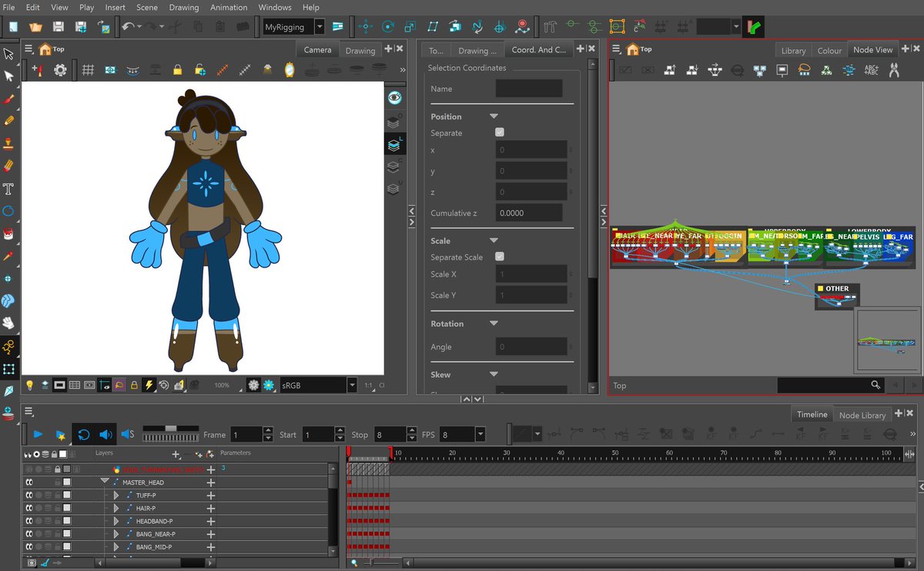The width and height of the screenshot is (924, 571).
Task: Collapse the Rotation section arrow
Action: coord(494,324)
